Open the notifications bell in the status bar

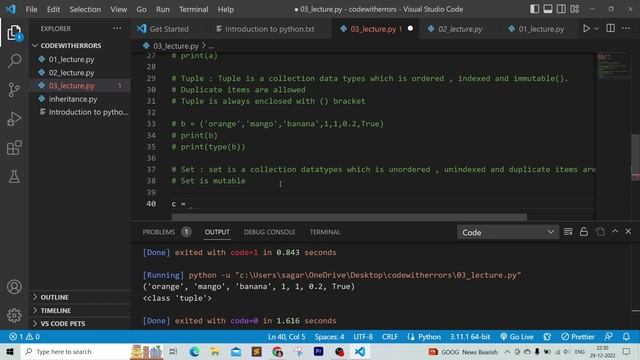(x=626, y=337)
